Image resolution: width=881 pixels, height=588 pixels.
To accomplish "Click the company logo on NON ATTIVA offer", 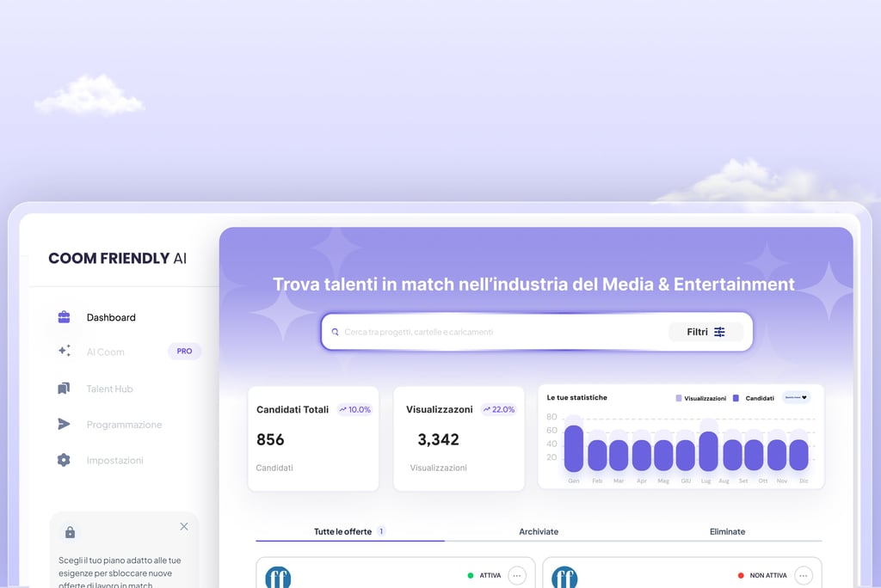I will point(564,578).
